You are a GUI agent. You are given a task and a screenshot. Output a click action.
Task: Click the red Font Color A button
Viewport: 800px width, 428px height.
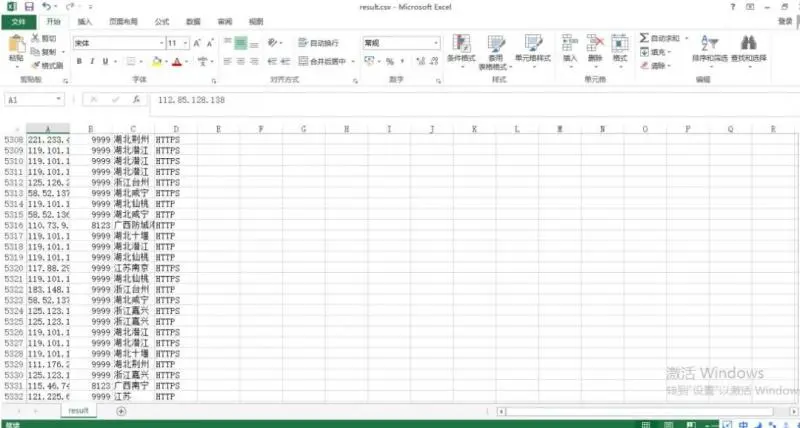click(x=177, y=62)
